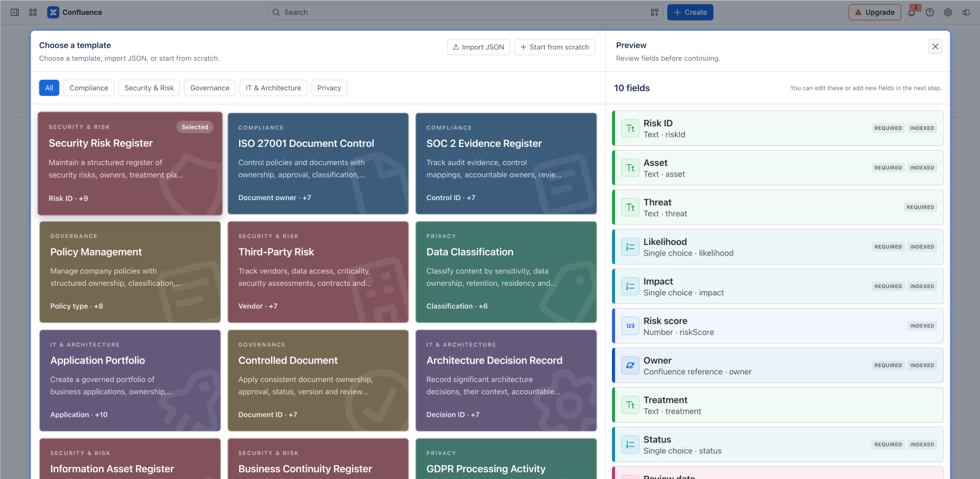This screenshot has height=479, width=980.
Task: Click the Status single choice icon
Action: tap(630, 444)
